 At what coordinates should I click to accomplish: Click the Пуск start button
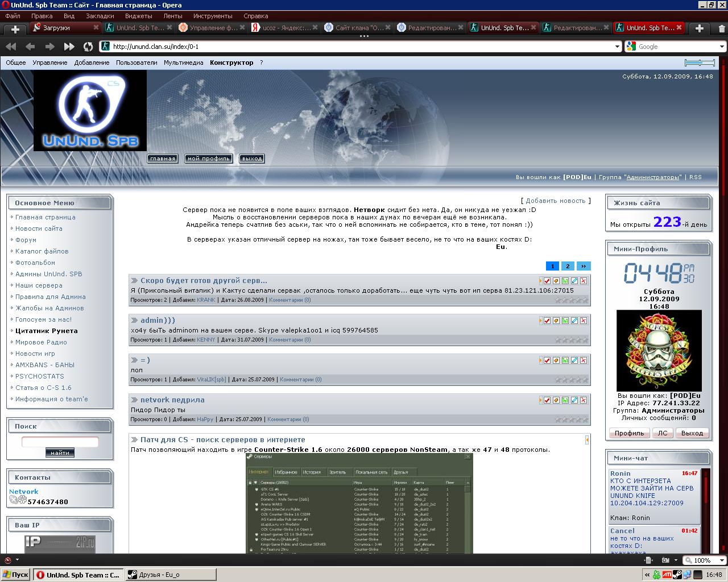(15, 575)
